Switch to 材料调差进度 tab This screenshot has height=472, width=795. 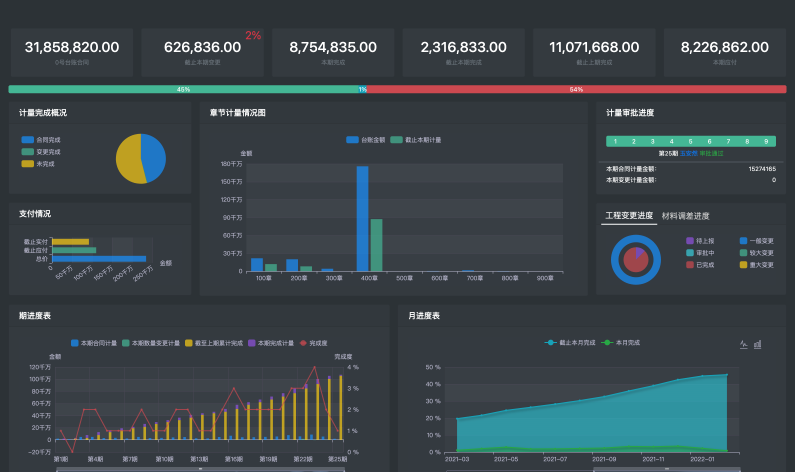(685, 216)
